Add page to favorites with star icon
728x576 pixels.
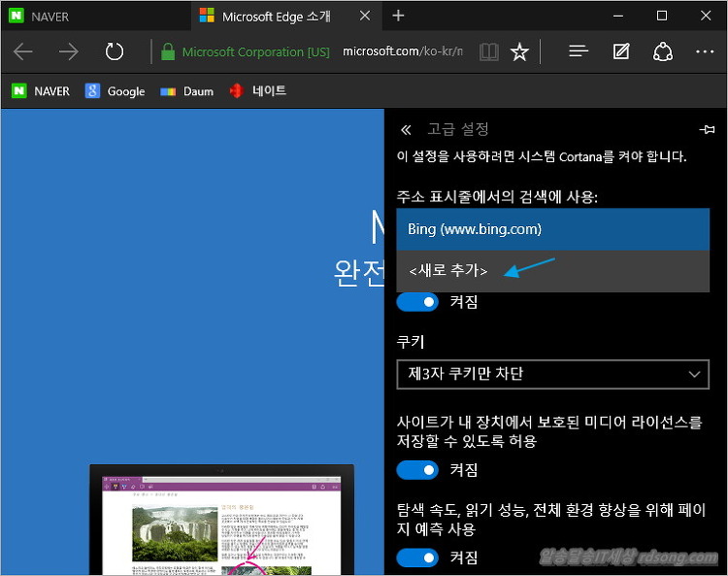click(x=519, y=52)
